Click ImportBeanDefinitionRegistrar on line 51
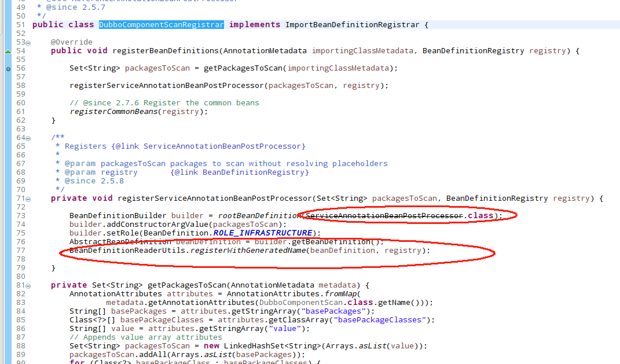 (x=353, y=24)
